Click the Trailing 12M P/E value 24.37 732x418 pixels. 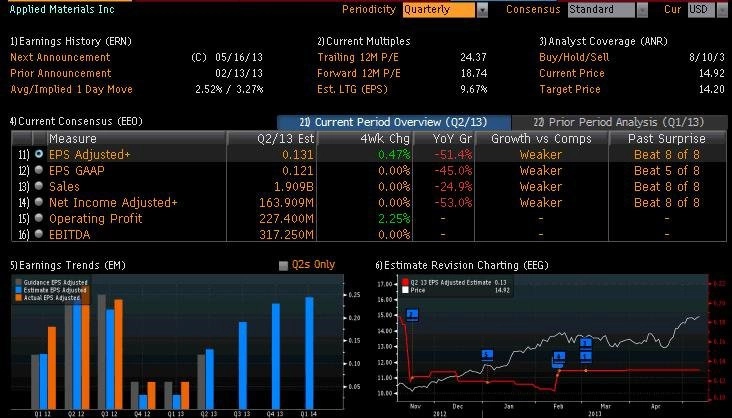pos(473,57)
